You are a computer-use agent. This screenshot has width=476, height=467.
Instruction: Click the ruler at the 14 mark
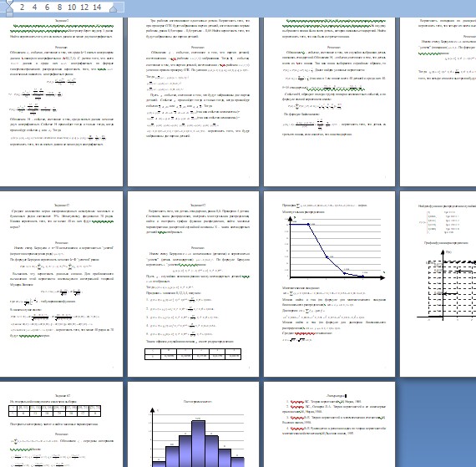97,7
